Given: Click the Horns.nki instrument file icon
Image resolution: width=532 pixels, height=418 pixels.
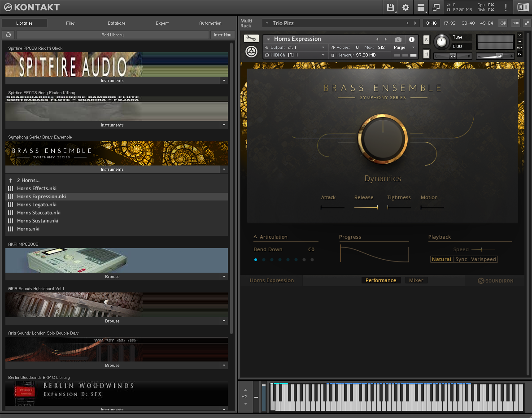Looking at the screenshot, I should (10, 229).
